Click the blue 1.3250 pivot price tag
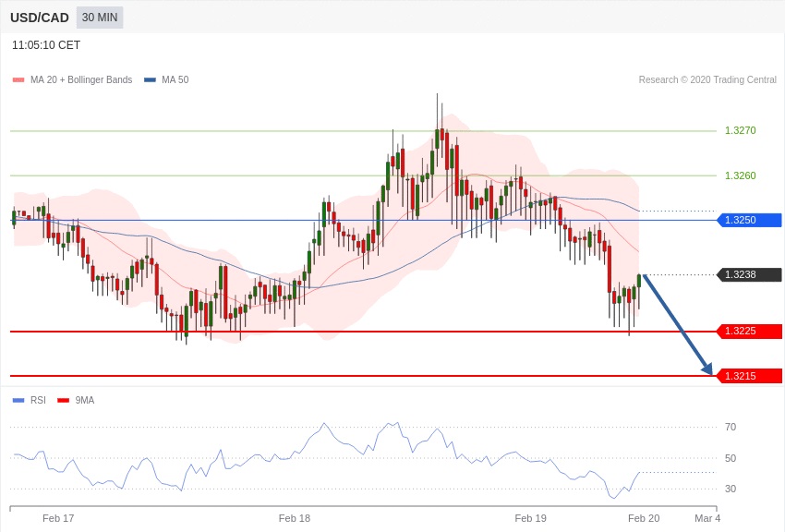Viewport: 785px width, 532px height. click(x=749, y=220)
